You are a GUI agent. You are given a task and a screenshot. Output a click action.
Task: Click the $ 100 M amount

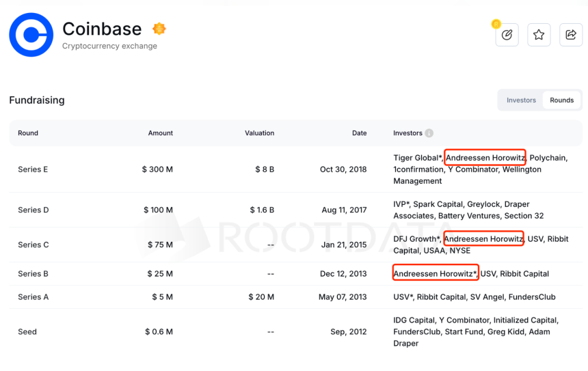(x=158, y=210)
